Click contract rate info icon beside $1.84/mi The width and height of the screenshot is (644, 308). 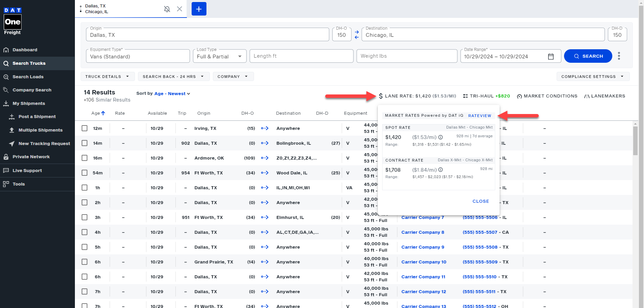(x=441, y=170)
